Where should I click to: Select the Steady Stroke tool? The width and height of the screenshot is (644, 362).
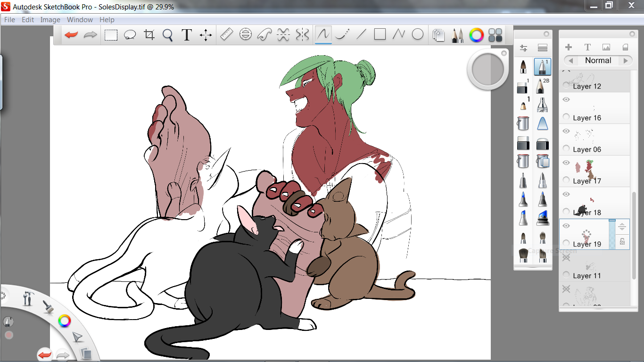click(x=323, y=34)
